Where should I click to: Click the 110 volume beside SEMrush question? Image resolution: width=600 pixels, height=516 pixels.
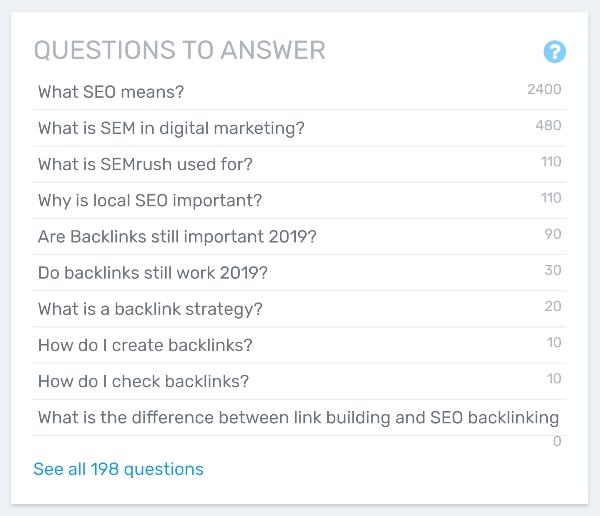(550, 162)
